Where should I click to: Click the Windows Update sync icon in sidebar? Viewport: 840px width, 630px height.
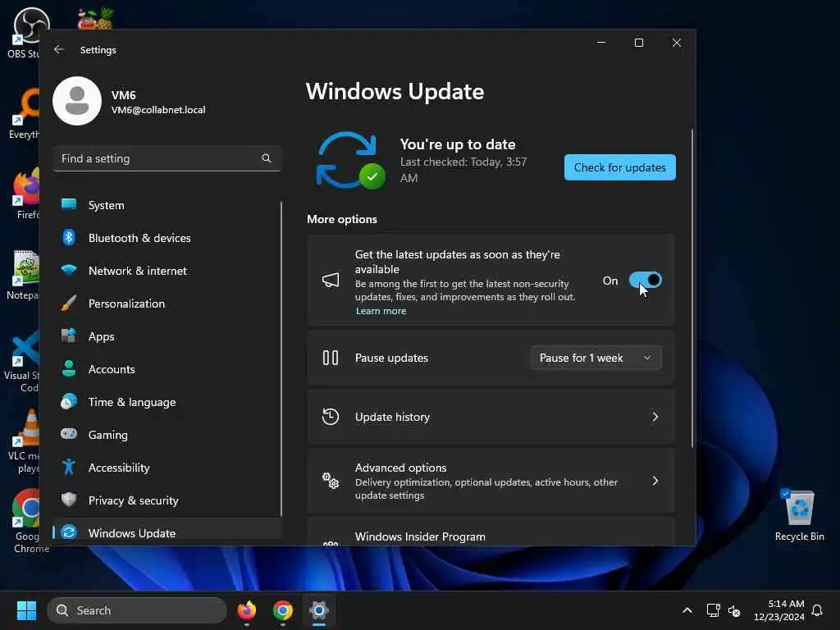pyautogui.click(x=69, y=532)
